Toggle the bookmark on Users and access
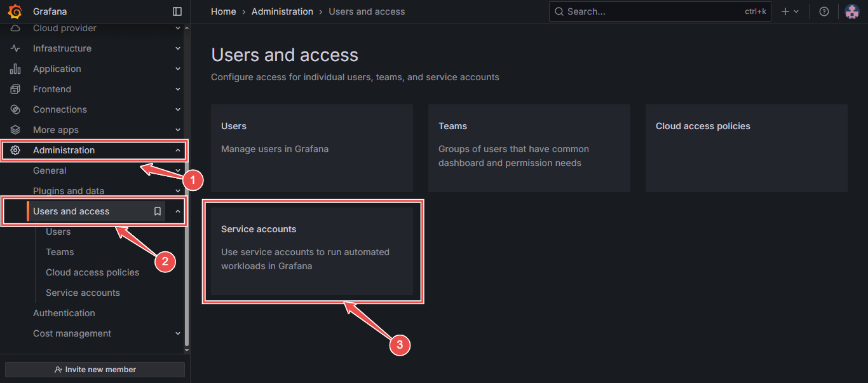Image resolution: width=868 pixels, height=383 pixels. (157, 211)
